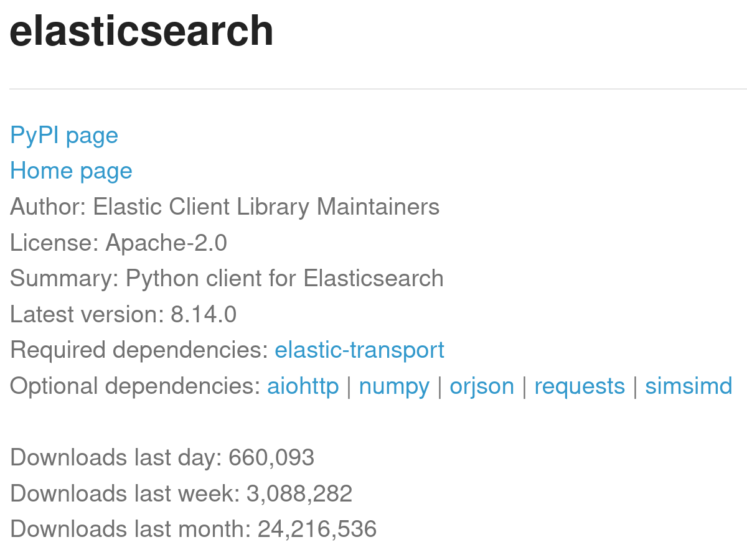This screenshot has height=560, width=747.
Task: Go to the numpy dependency link
Action: point(394,386)
